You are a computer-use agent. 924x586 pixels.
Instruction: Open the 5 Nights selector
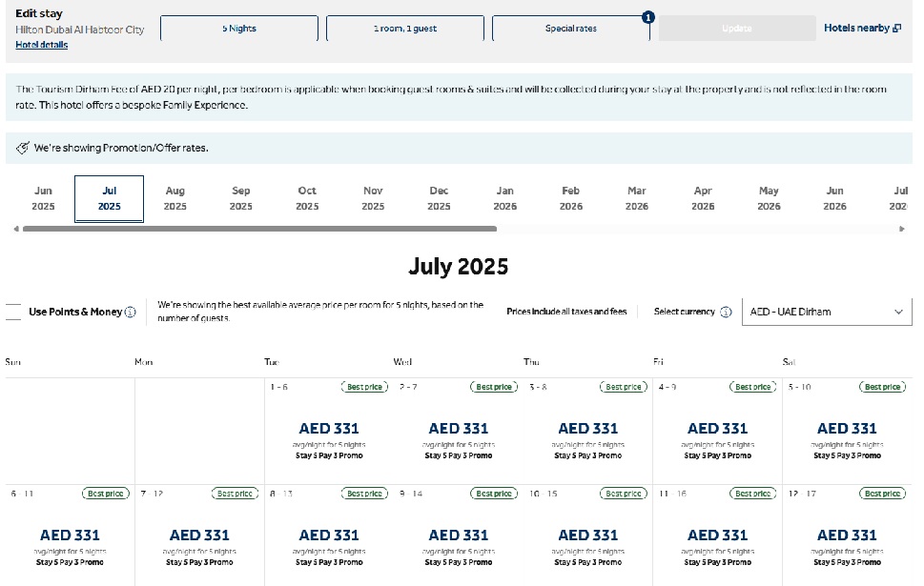[239, 29]
